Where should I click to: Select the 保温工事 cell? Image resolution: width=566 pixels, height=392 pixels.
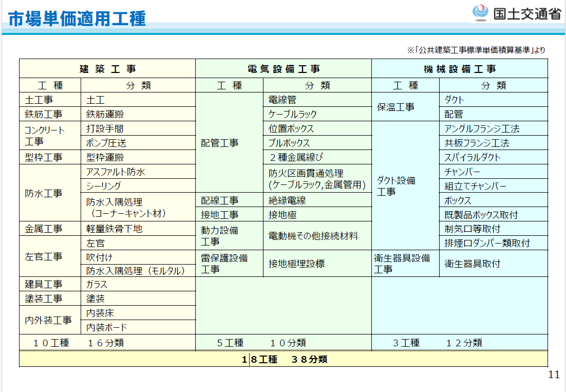(x=405, y=107)
